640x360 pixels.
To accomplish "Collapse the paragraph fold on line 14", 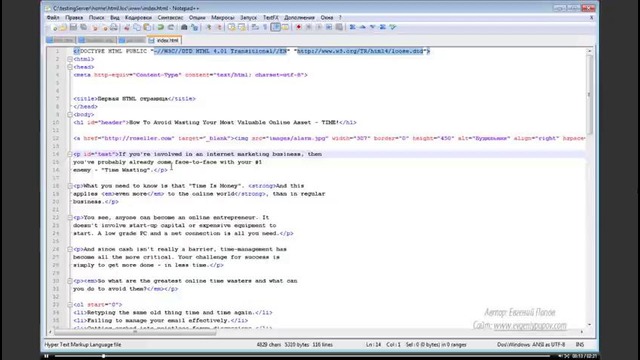I will pyautogui.click(x=70, y=154).
